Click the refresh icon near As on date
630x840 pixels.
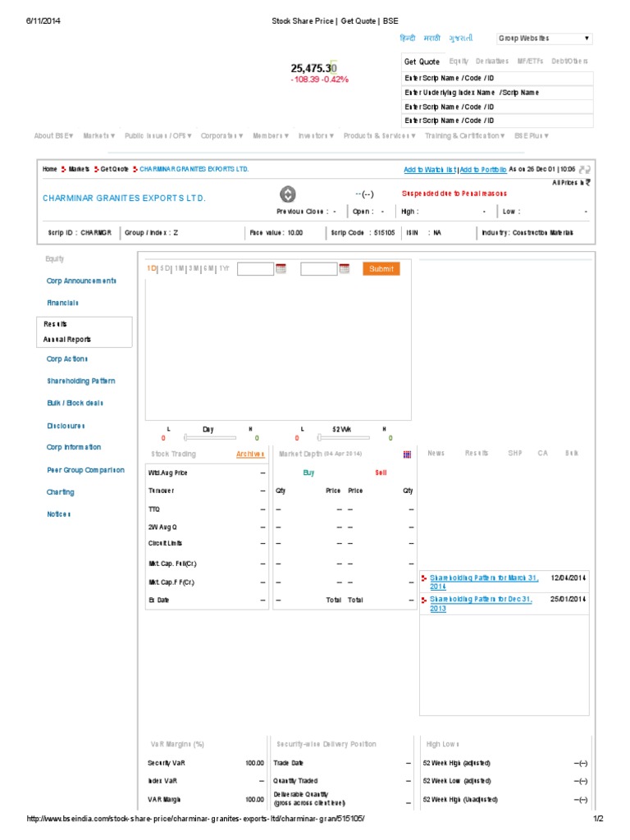click(x=584, y=169)
